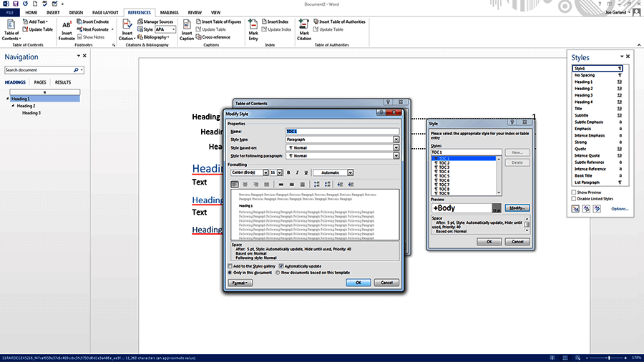Click the Mark Entry icon

click(253, 30)
